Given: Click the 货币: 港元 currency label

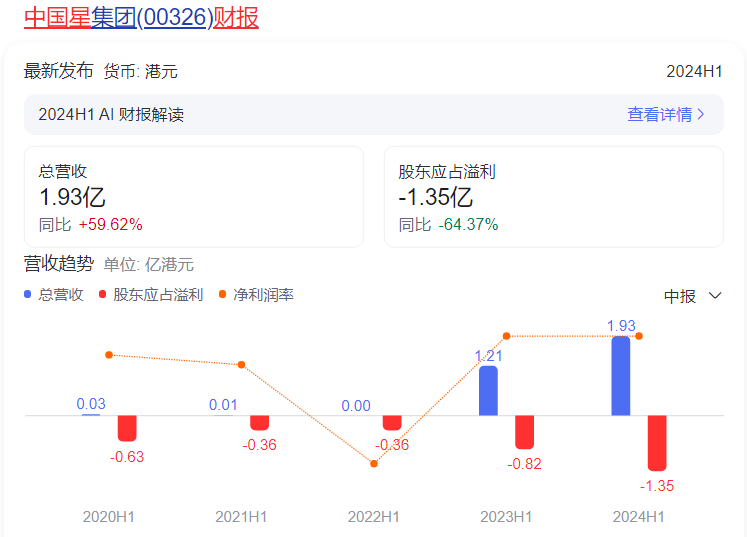Looking at the screenshot, I should point(141,71).
